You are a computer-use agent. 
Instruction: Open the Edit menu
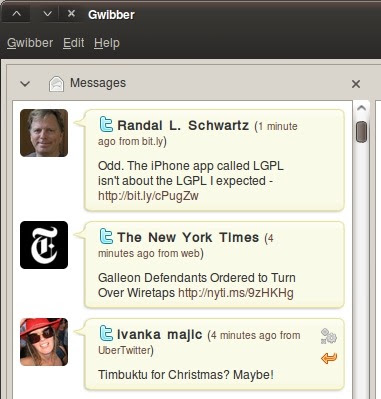(74, 43)
